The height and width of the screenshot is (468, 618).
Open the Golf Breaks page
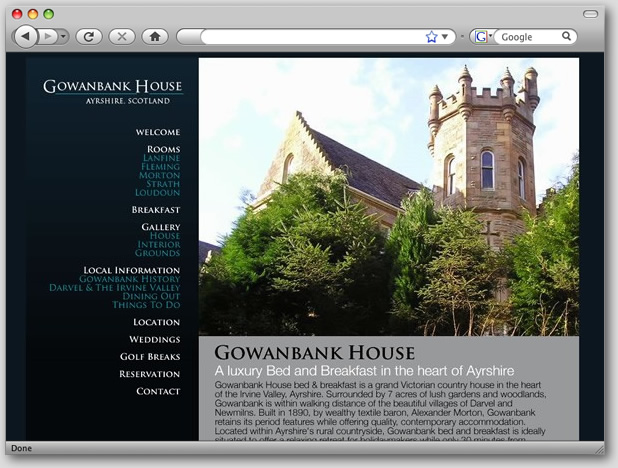(149, 357)
